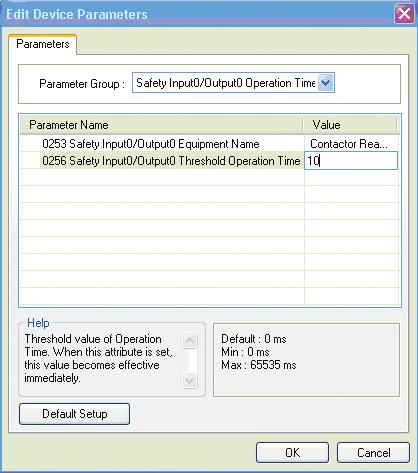
Task: Click the Help scroll up arrow
Action: click(x=190, y=340)
